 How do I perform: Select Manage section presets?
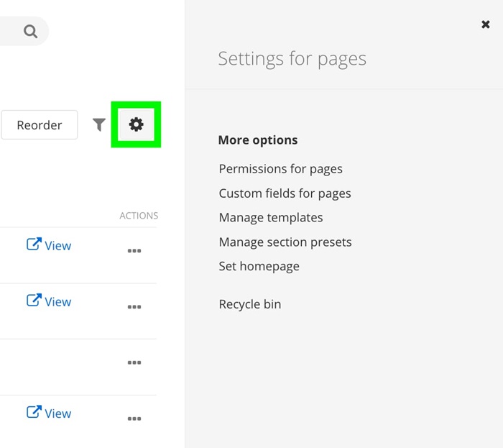pyautogui.click(x=285, y=242)
